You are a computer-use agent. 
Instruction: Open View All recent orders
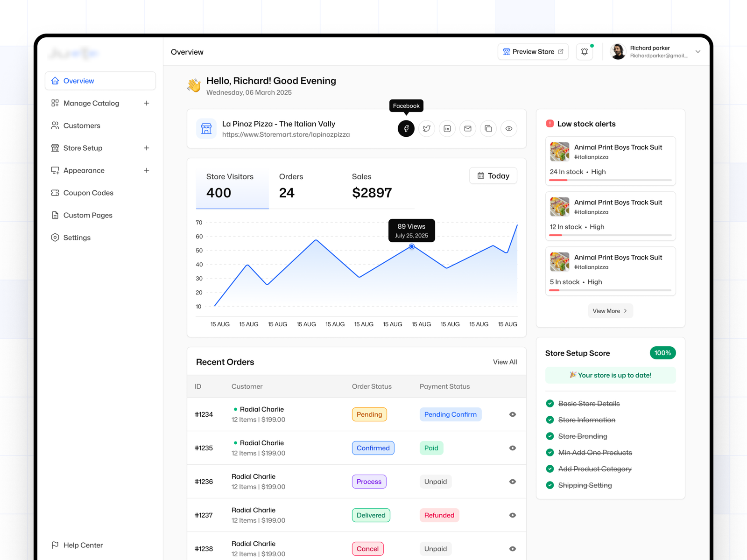(505, 362)
